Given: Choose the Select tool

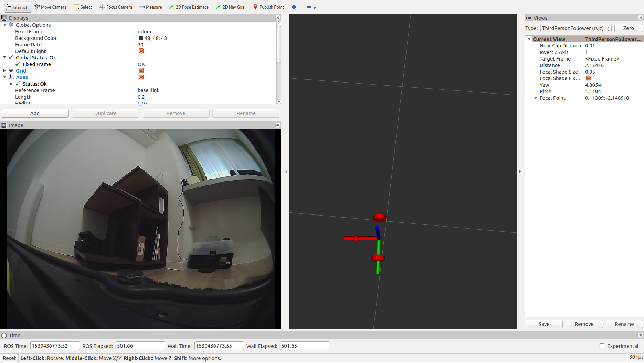Looking at the screenshot, I should click(x=83, y=7).
